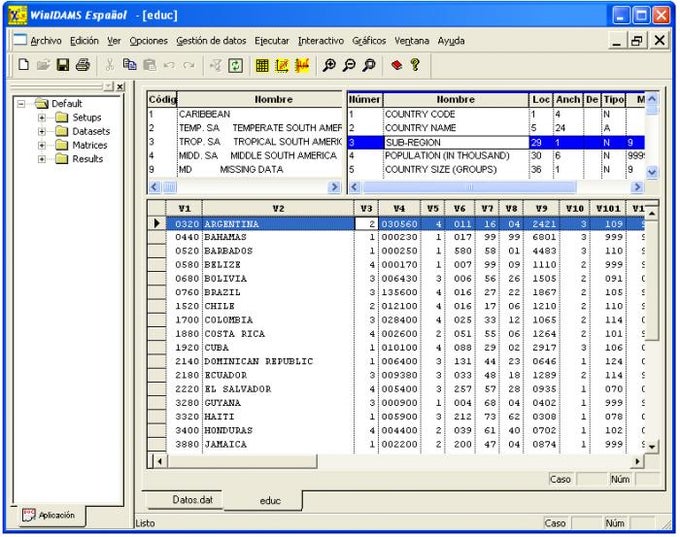This screenshot has width=680, height=537.
Task: Click the yellow question mark help icon
Action: point(415,65)
